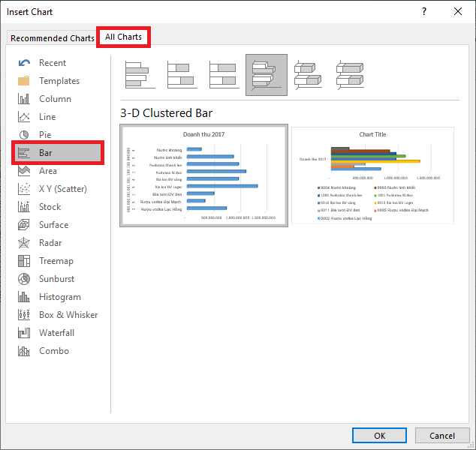Screen dimensions: 476x450
Task: Pick the Chart Title preview thumbnail
Action: (x=372, y=175)
